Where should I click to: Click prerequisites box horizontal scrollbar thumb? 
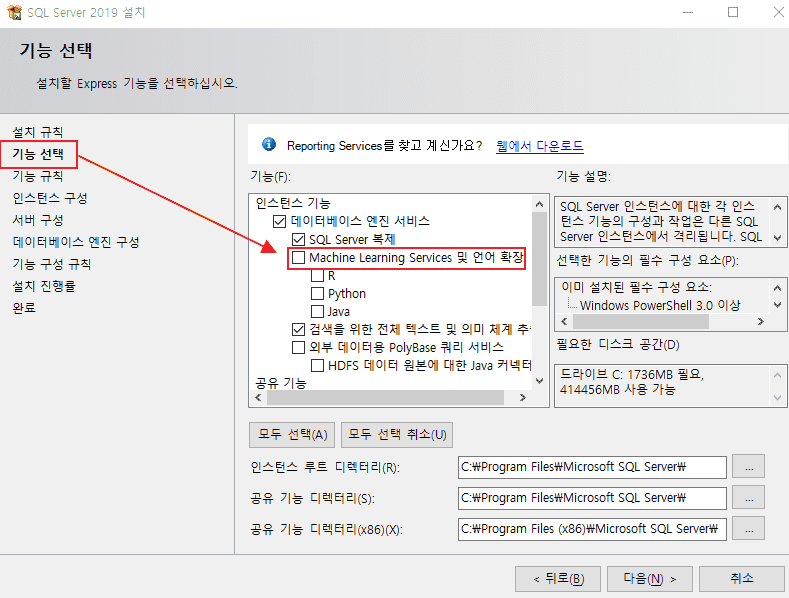click(641, 321)
